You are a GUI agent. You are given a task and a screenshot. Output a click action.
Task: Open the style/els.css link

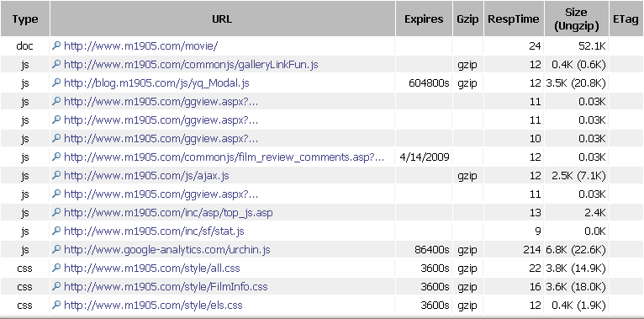153,305
